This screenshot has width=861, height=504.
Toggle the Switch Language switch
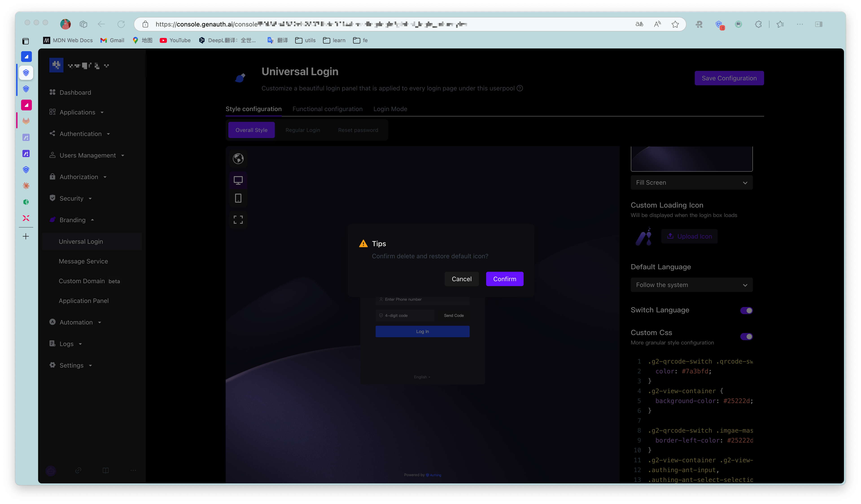pyautogui.click(x=746, y=310)
